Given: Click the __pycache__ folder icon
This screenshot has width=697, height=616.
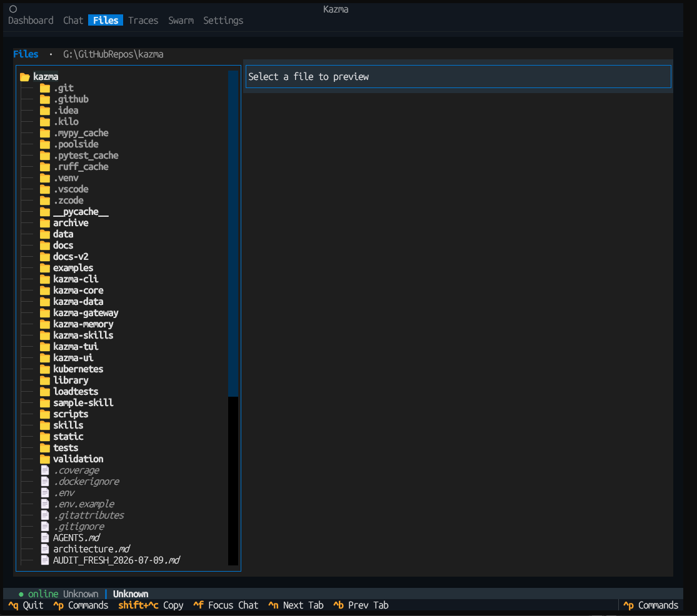Looking at the screenshot, I should [x=45, y=212].
